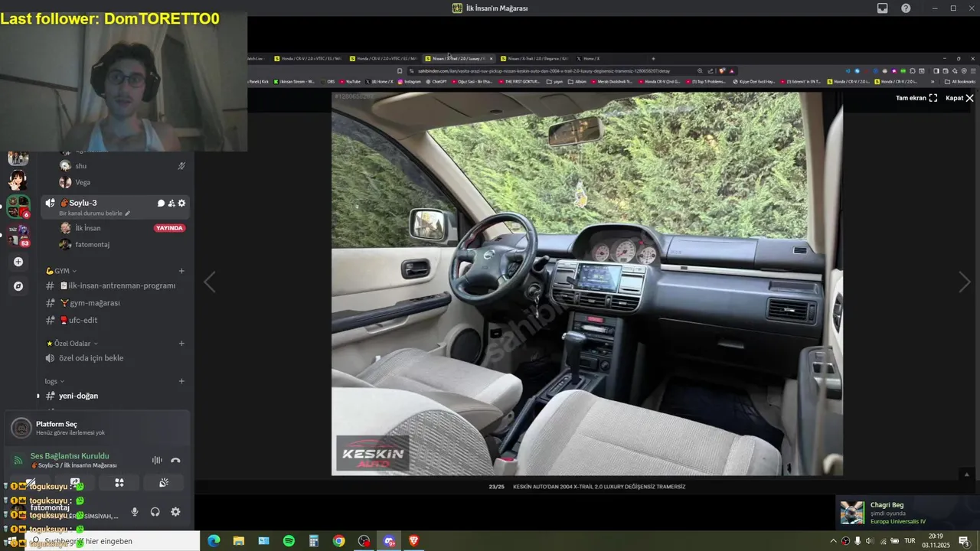Click the YAYINDA live badge next to İlk İnsan

pyautogui.click(x=169, y=228)
